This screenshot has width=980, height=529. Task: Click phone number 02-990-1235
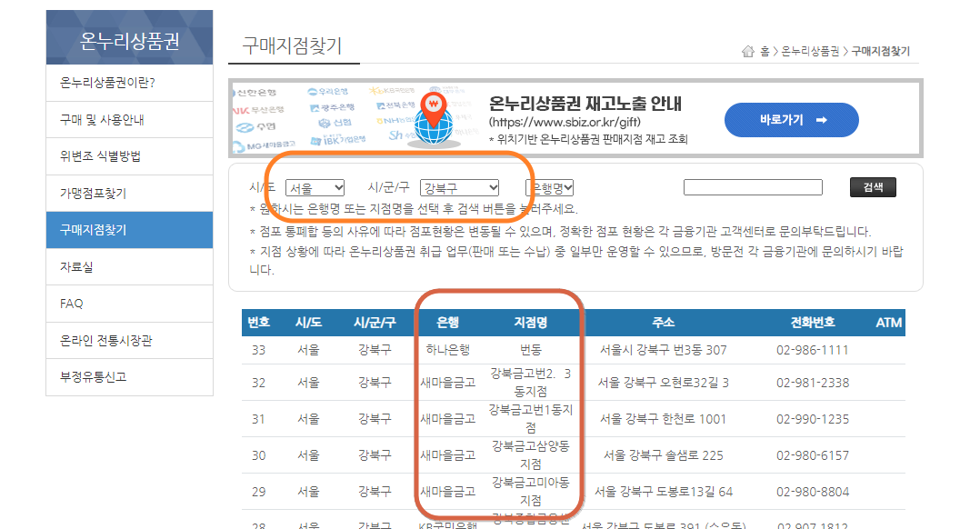[813, 418]
